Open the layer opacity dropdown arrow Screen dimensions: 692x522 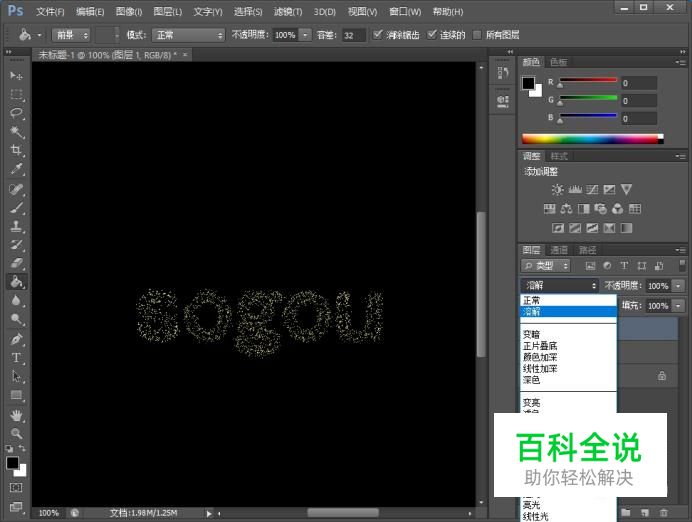[x=678, y=285]
